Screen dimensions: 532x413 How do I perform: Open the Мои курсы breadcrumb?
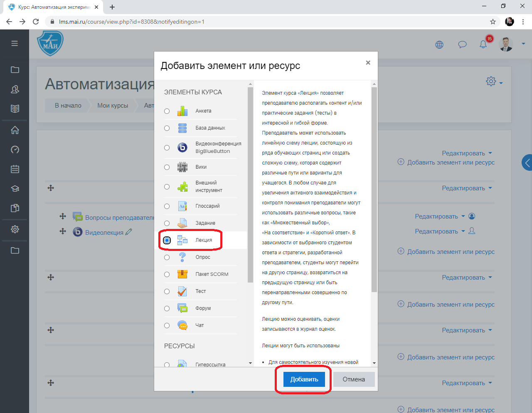coord(113,106)
